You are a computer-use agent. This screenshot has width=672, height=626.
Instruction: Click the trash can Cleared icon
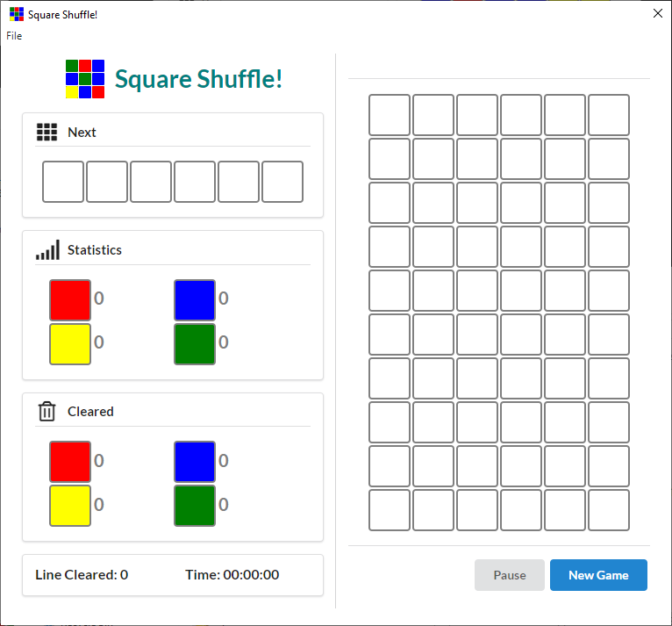[46, 411]
